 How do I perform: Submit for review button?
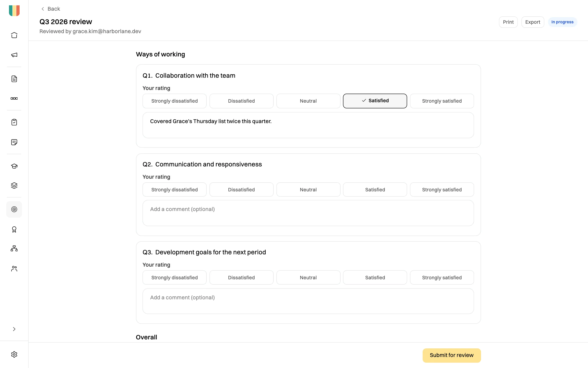[451, 355]
